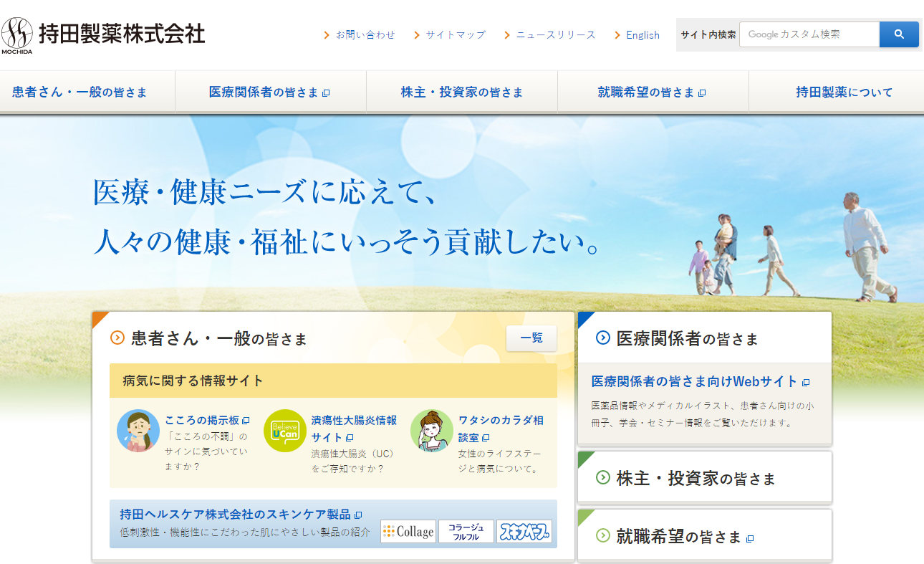
Task: Click the こころの掲示板 crying face illustration
Action: 138,431
